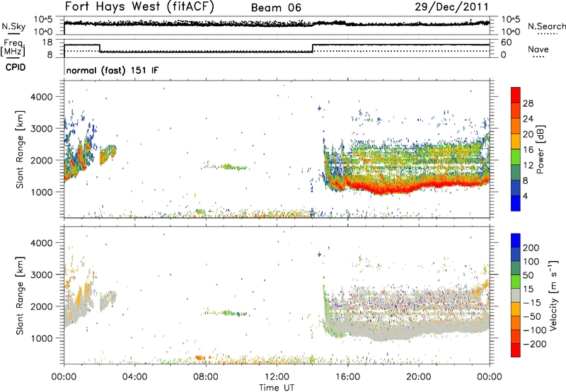566x392 pixels.
Task: Click the '04:00' time axis tick label
Action: (135, 377)
